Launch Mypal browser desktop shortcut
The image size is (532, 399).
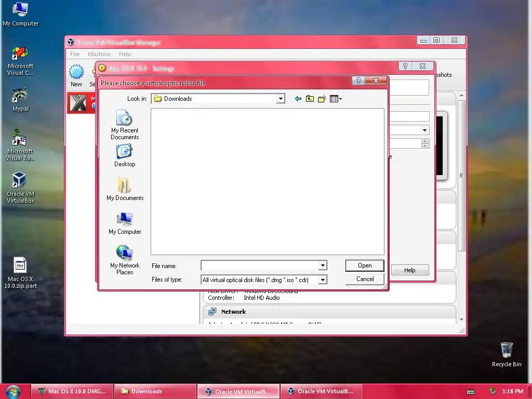pyautogui.click(x=20, y=100)
